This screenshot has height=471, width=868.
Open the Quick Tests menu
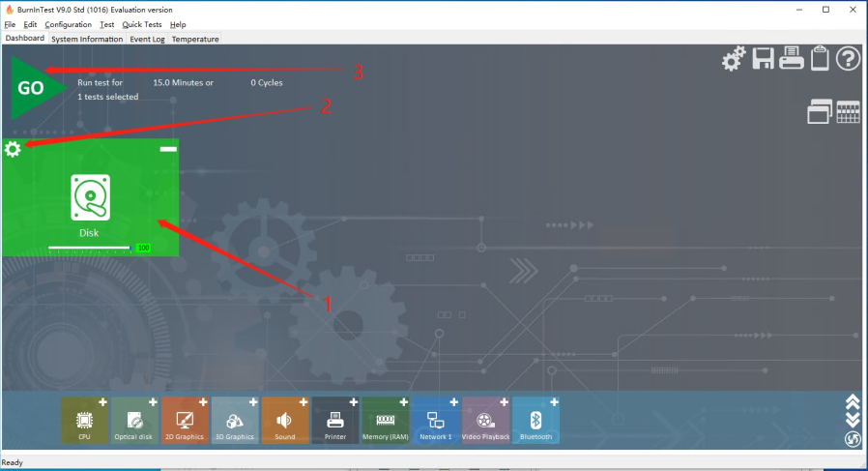tap(142, 24)
